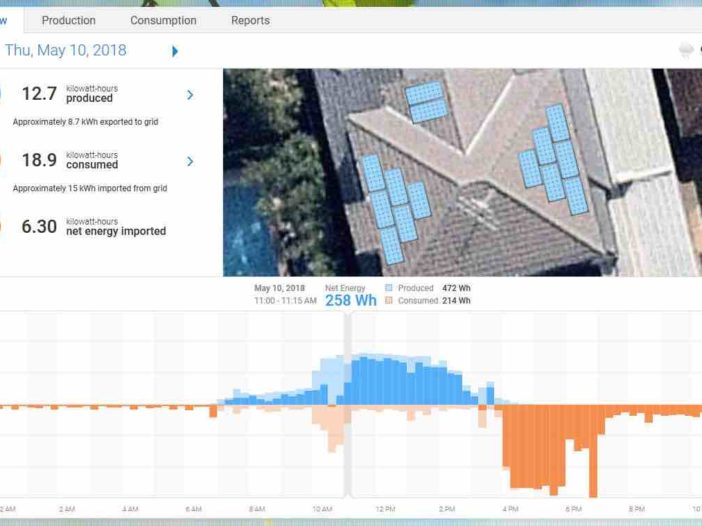Image resolution: width=702 pixels, height=526 pixels.
Task: Expand the 18.9 kWh consumed details
Action: pos(190,161)
